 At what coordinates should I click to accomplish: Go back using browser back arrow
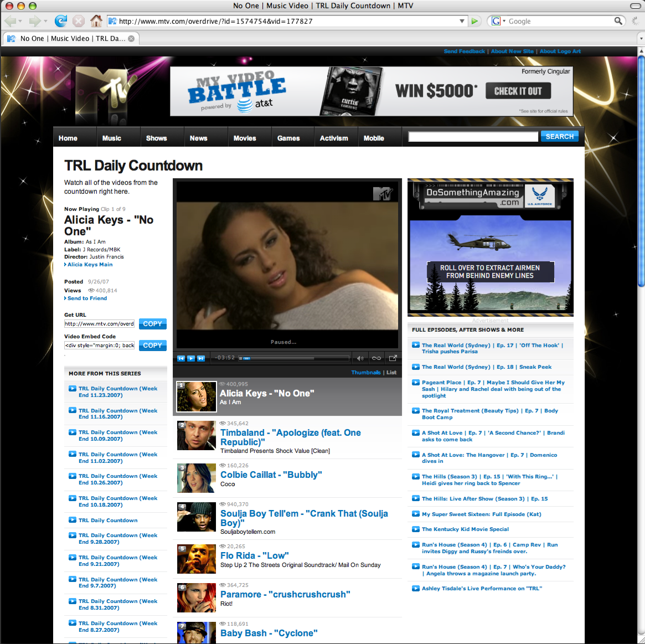point(11,20)
